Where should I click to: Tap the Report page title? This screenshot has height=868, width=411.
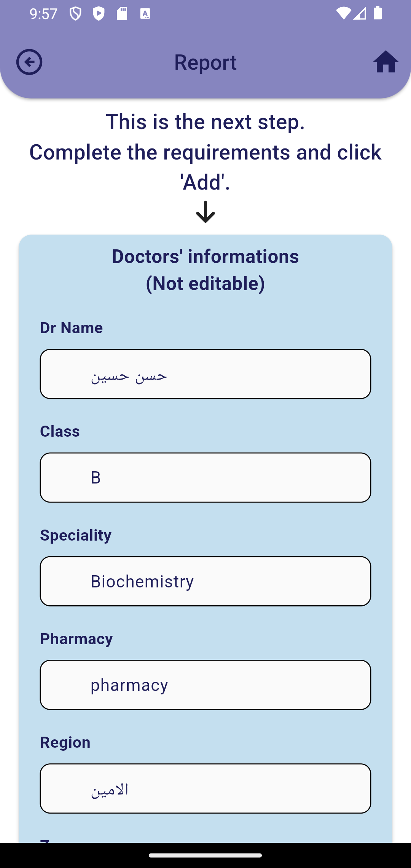click(x=205, y=62)
